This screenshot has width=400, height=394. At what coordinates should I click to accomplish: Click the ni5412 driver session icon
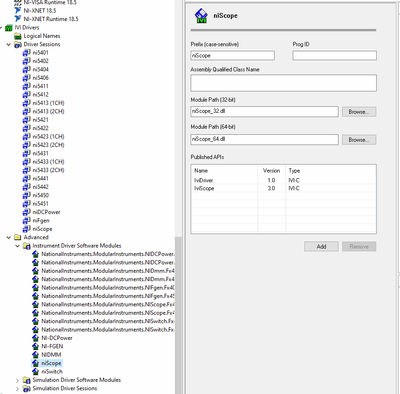coord(27,95)
